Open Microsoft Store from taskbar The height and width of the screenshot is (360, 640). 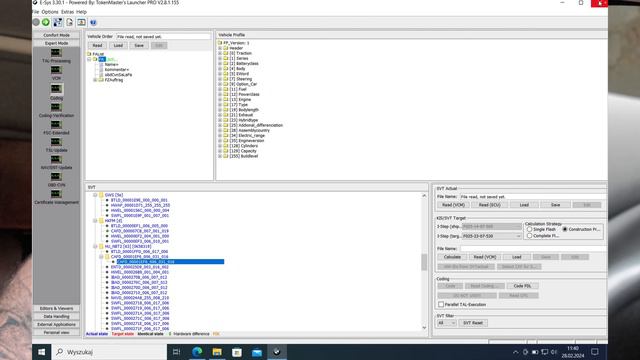237,352
